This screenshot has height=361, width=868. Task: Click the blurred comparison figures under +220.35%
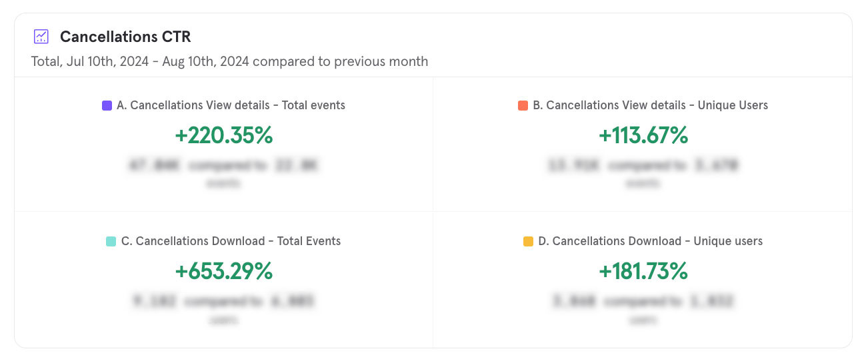click(224, 165)
